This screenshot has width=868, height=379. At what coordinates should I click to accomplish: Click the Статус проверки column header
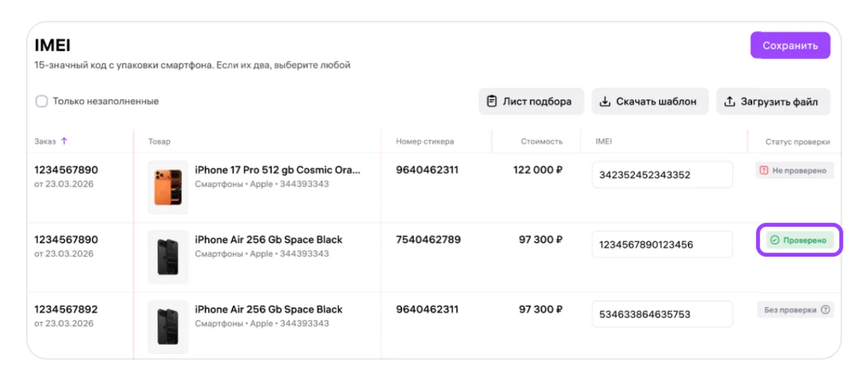click(x=797, y=142)
